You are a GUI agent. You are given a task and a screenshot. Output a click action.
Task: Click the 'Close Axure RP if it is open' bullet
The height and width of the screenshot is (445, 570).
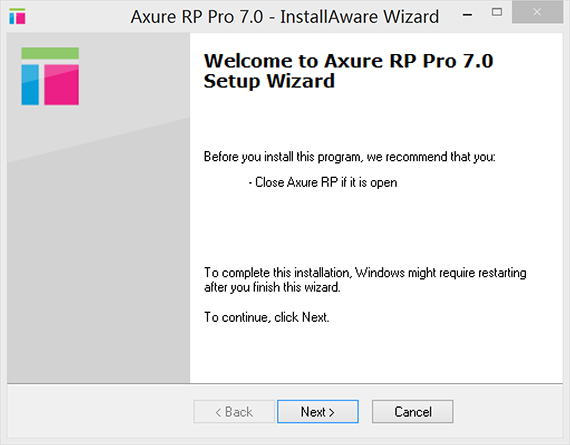pyautogui.click(x=323, y=182)
